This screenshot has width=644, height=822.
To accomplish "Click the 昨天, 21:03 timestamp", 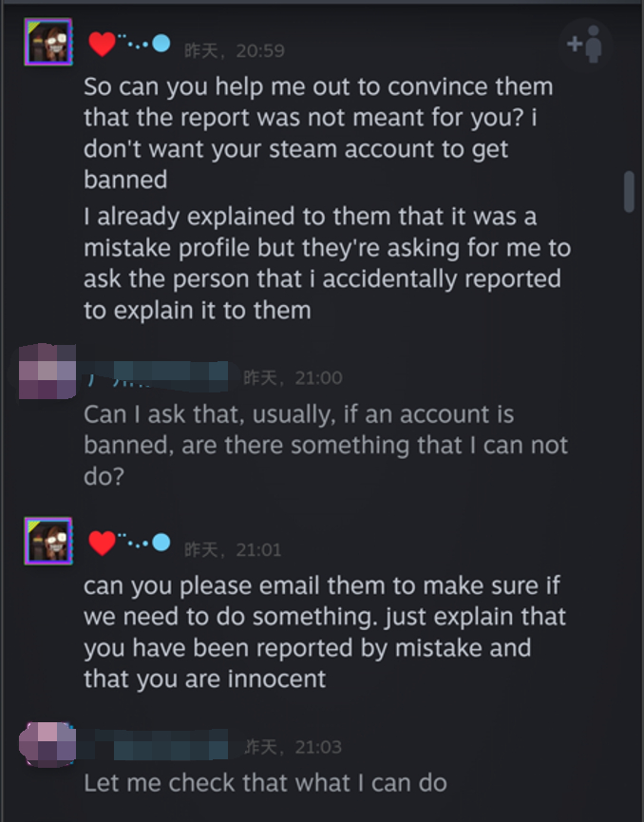I will tap(293, 747).
